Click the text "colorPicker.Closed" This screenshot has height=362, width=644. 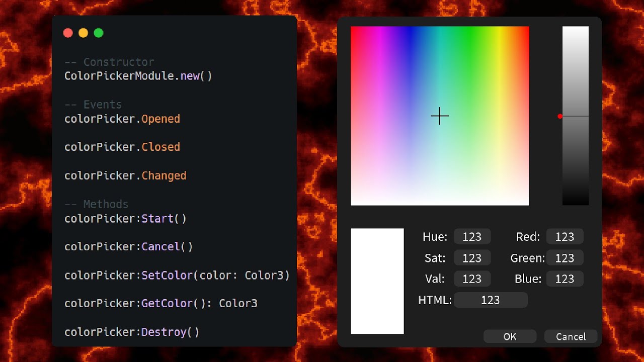click(x=122, y=147)
